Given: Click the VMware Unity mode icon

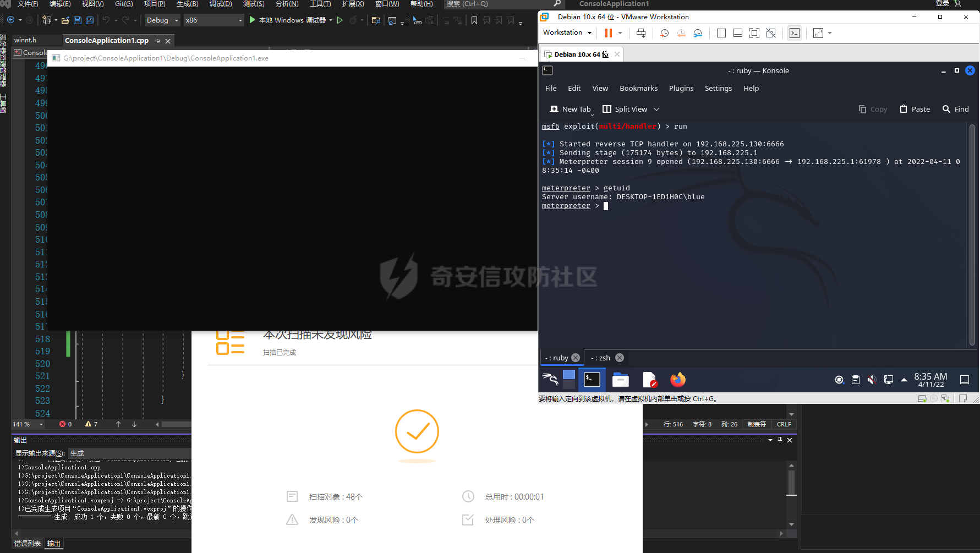Looking at the screenshot, I should click(x=771, y=33).
